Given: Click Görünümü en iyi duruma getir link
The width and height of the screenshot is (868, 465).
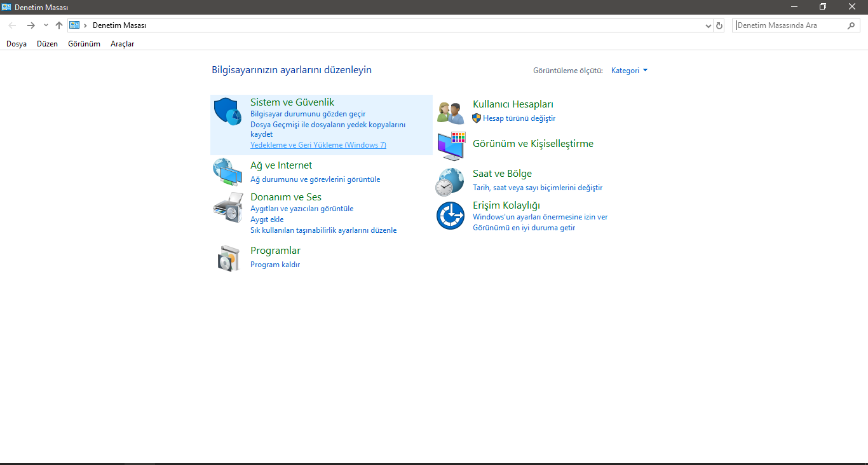Looking at the screenshot, I should (x=524, y=228).
